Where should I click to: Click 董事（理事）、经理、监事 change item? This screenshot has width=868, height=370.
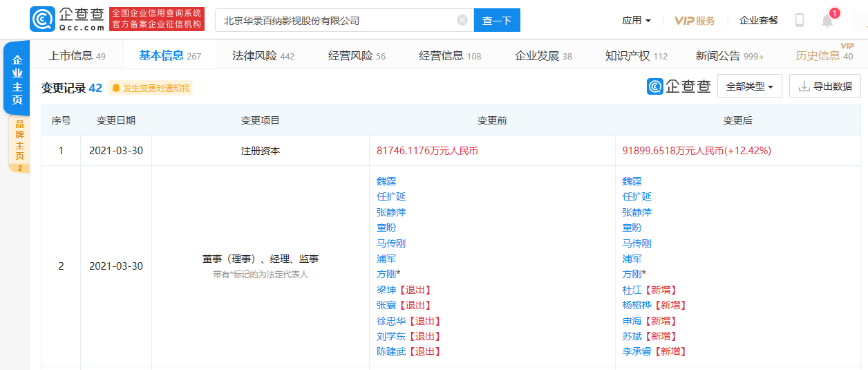(x=261, y=259)
